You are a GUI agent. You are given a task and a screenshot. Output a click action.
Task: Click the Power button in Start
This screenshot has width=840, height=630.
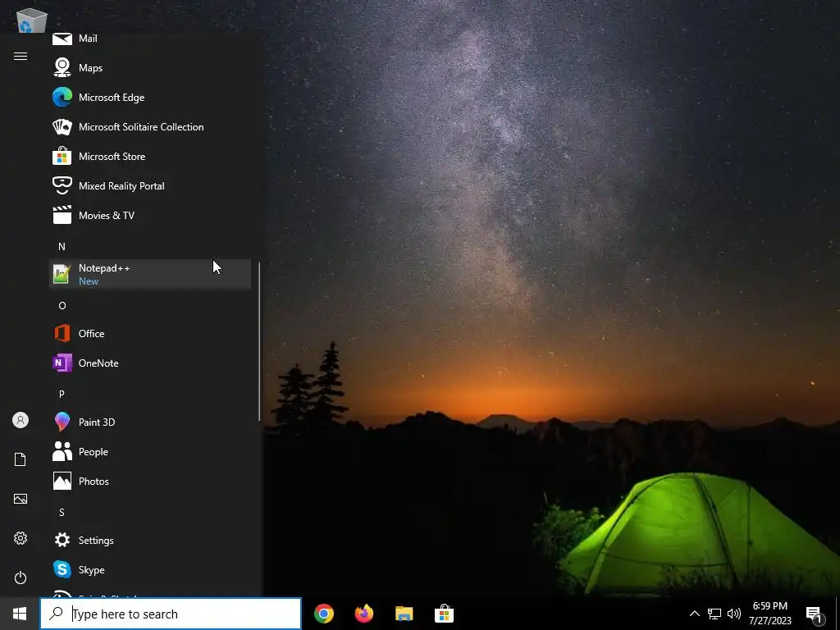(x=21, y=577)
